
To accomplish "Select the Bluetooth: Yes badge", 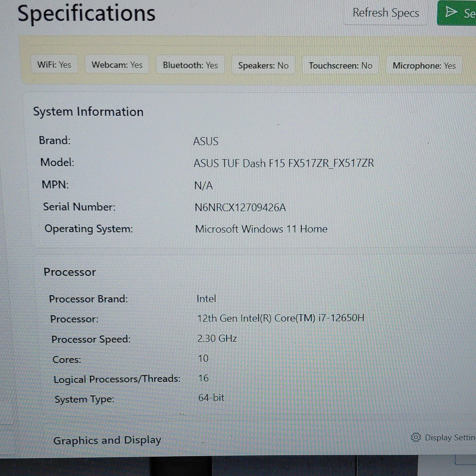I will click(x=190, y=65).
